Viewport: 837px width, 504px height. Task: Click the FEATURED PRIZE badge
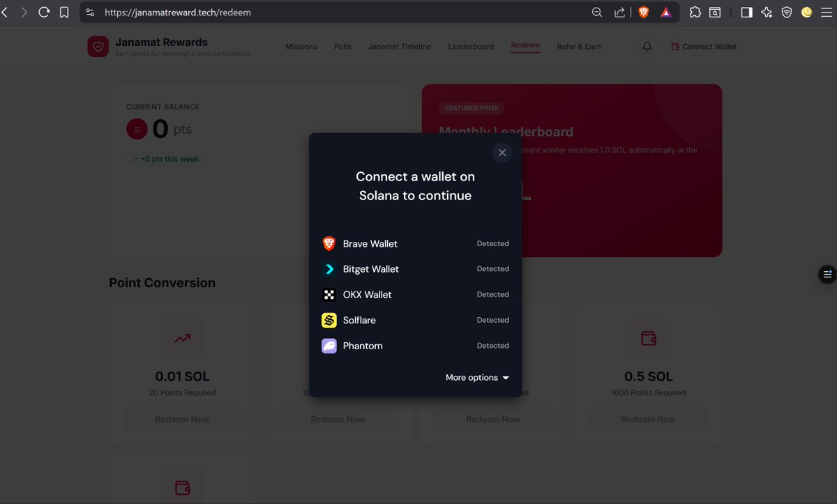click(472, 108)
